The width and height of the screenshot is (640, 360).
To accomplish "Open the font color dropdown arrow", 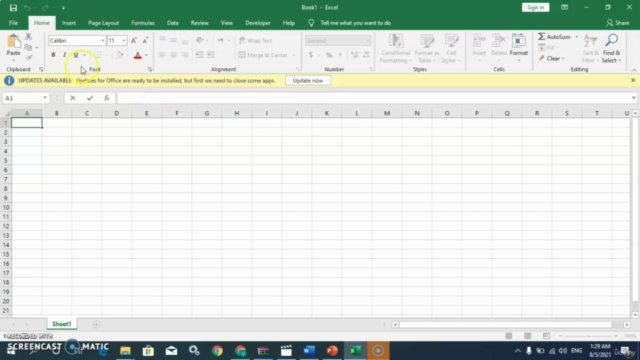I will (146, 55).
